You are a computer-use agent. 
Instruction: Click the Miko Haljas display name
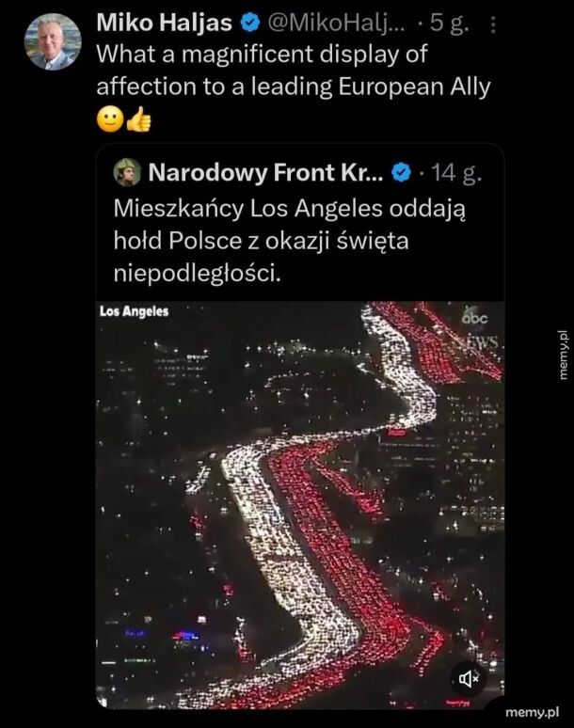pyautogui.click(x=165, y=24)
